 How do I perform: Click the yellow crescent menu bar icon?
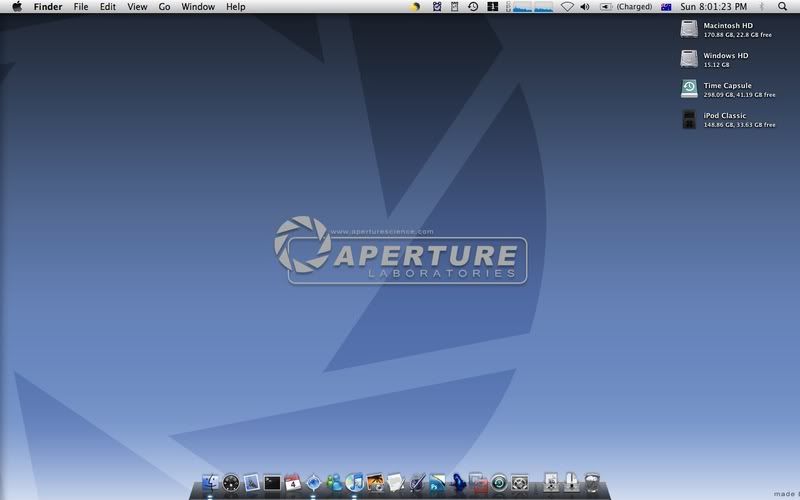415,7
